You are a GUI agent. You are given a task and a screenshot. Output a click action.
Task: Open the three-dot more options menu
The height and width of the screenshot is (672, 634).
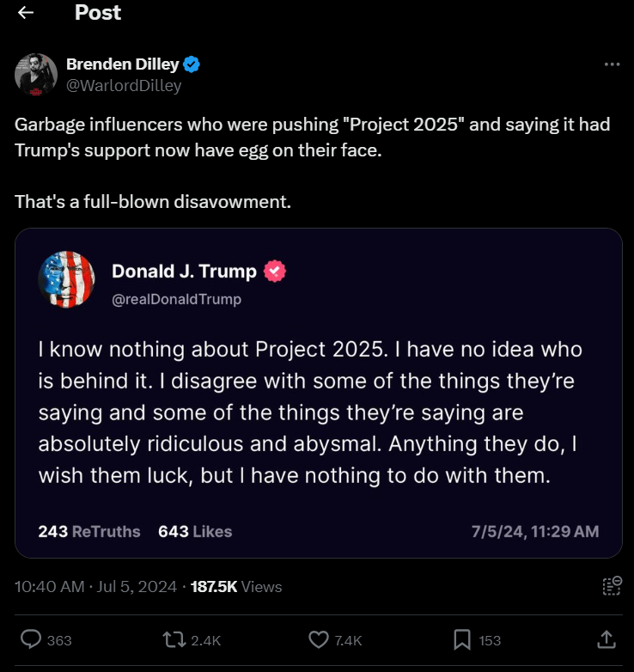(613, 64)
